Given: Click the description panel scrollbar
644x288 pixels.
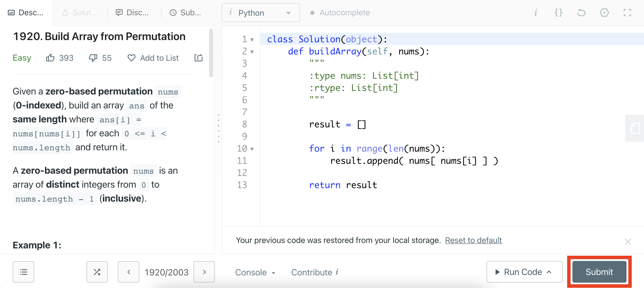Looking at the screenshot, I should click(211, 53).
